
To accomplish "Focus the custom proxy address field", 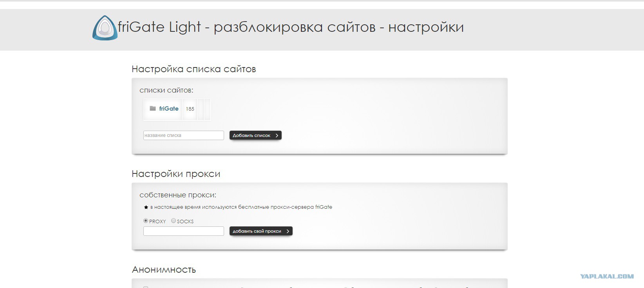I will pos(184,231).
